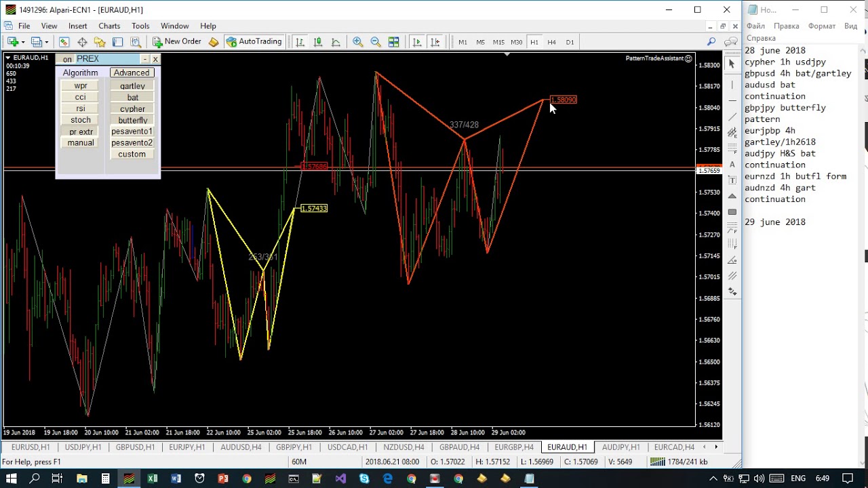Screen dimensions: 868x488
Task: Select the text A tool
Action: pos(732,164)
